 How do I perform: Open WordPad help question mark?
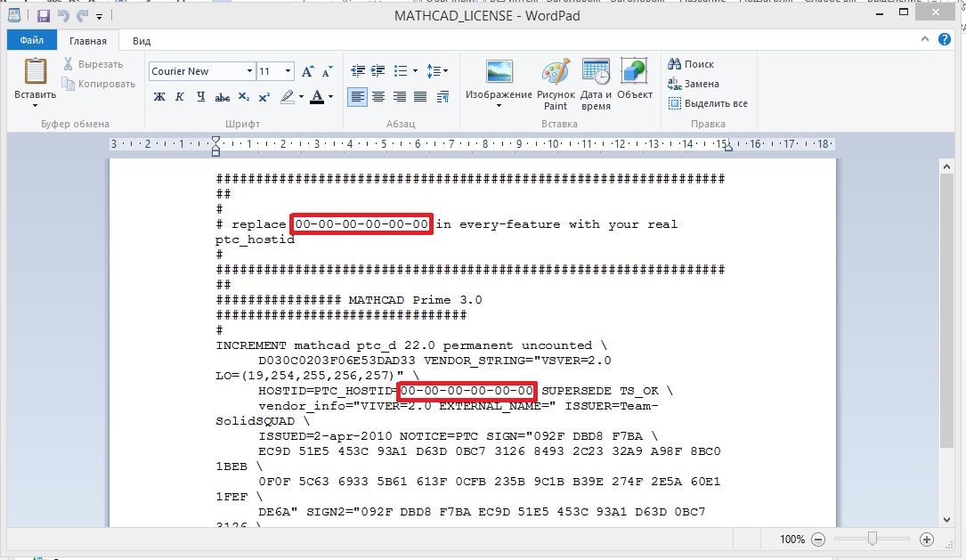[945, 39]
